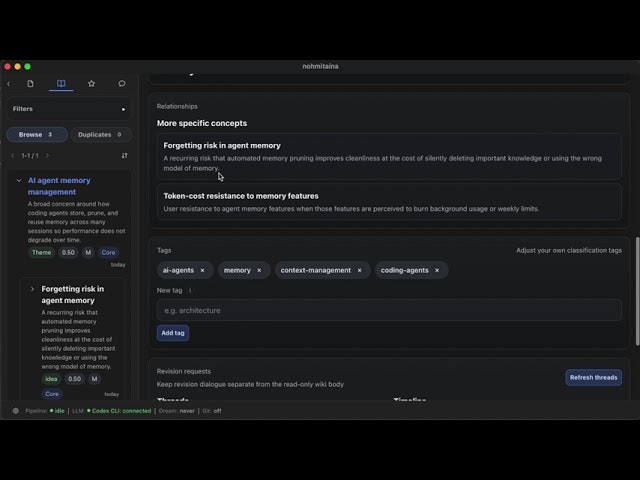640x480 pixels.
Task: Open AI agent memory management entry
Action: coord(59,186)
